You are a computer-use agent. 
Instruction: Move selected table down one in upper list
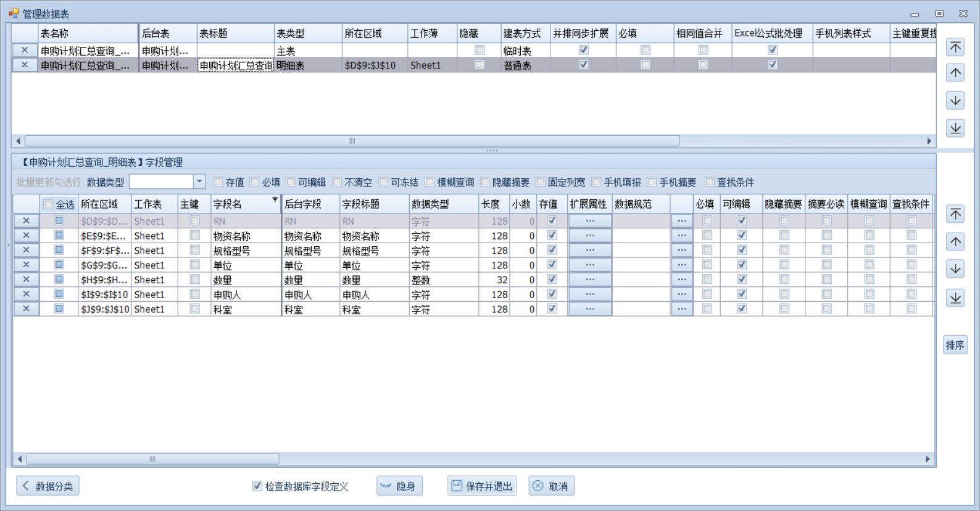pyautogui.click(x=955, y=101)
